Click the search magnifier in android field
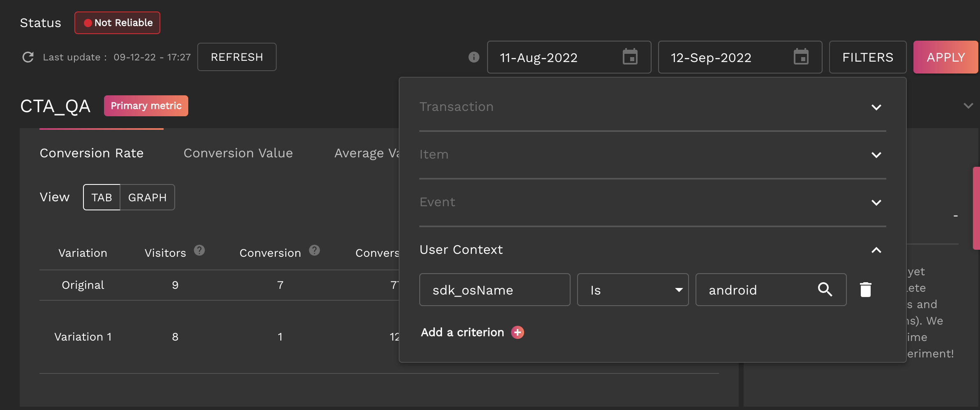Image resolution: width=980 pixels, height=410 pixels. tap(825, 290)
